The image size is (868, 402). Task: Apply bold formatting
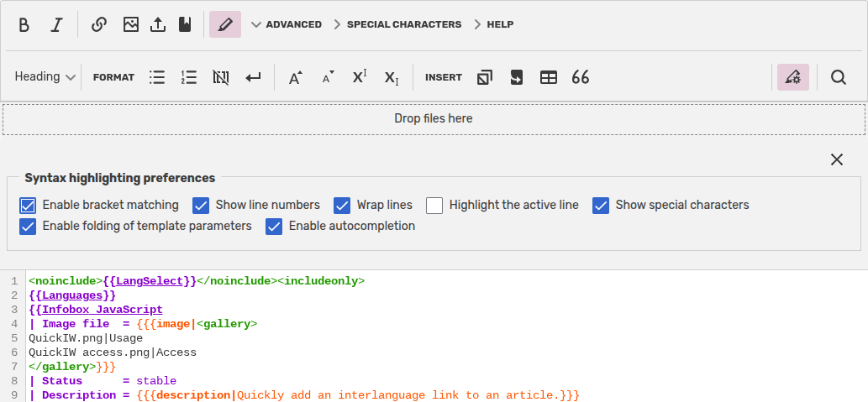coord(24,25)
